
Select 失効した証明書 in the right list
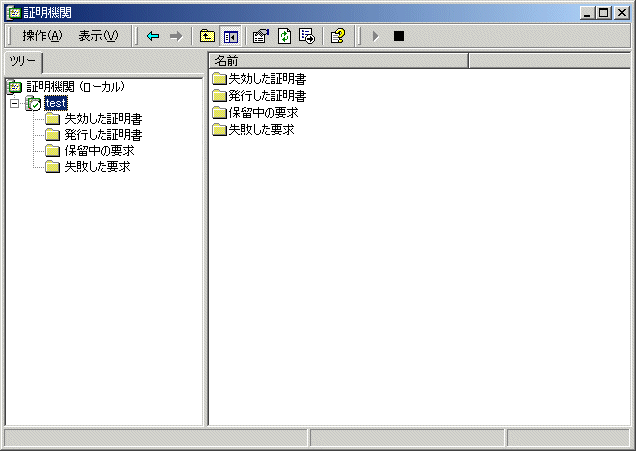tap(267, 79)
